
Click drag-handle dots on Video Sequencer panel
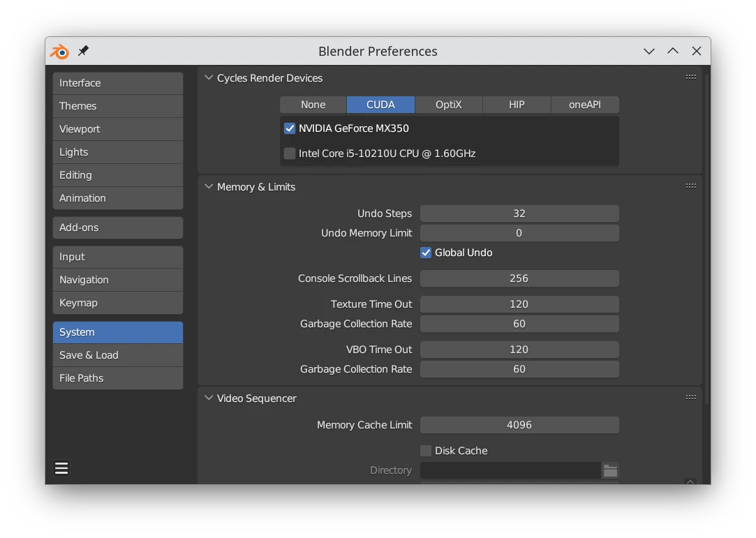tap(690, 398)
